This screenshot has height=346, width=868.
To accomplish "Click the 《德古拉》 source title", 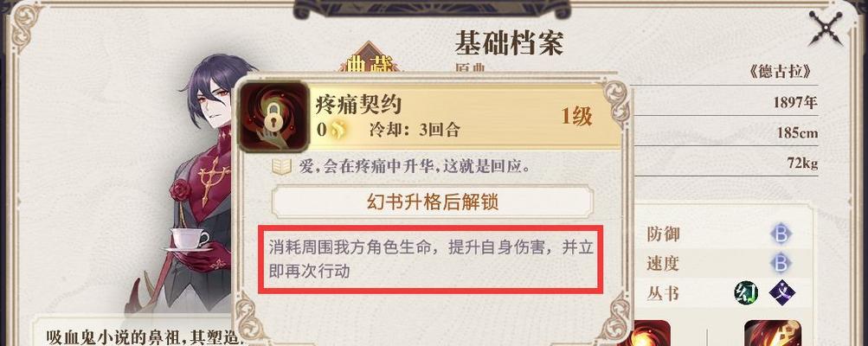I will (x=781, y=73).
